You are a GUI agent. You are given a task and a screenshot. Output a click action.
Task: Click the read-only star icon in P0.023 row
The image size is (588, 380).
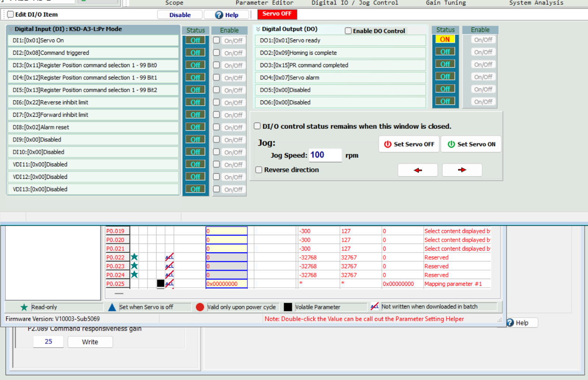pyautogui.click(x=135, y=266)
